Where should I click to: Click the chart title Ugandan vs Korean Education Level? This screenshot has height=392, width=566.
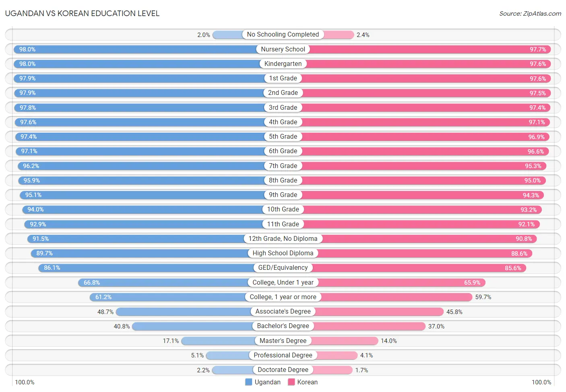point(82,13)
